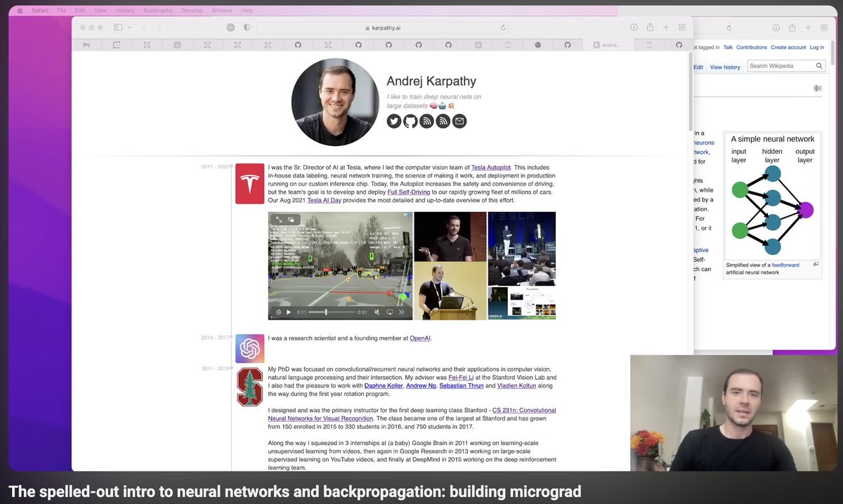Play the Tesla Autopilot video
This screenshot has height=504, width=843.
(288, 312)
